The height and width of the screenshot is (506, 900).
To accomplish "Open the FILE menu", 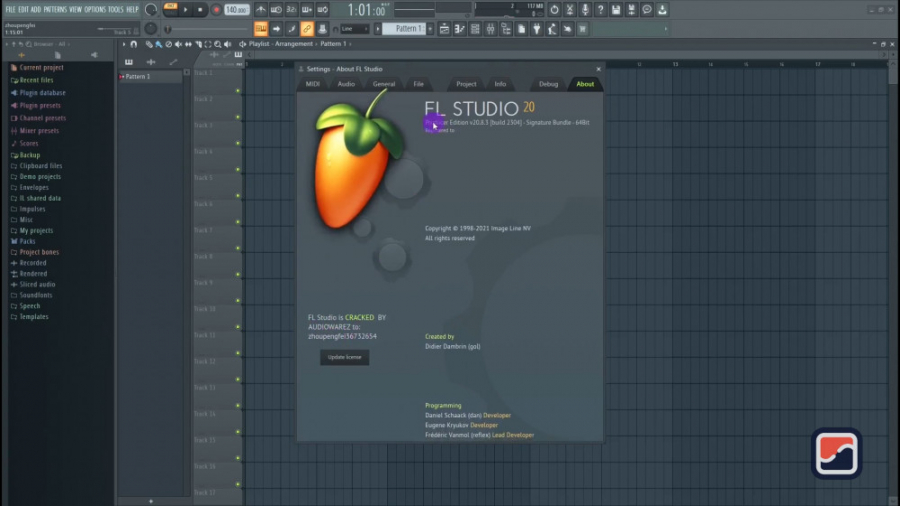I will pos(10,9).
